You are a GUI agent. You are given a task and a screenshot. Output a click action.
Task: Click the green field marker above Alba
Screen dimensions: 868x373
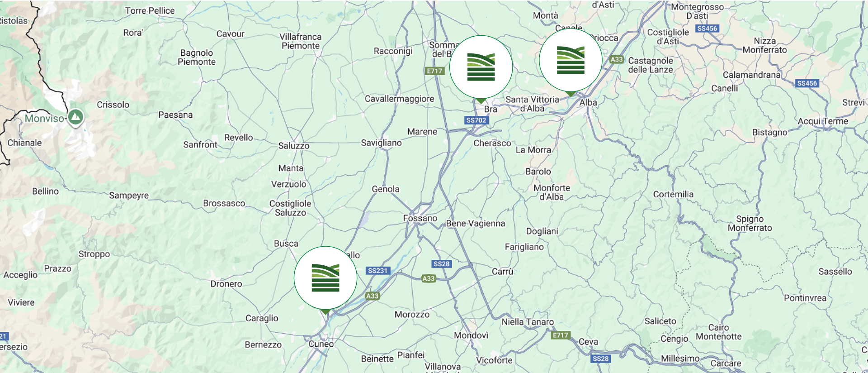(x=571, y=60)
